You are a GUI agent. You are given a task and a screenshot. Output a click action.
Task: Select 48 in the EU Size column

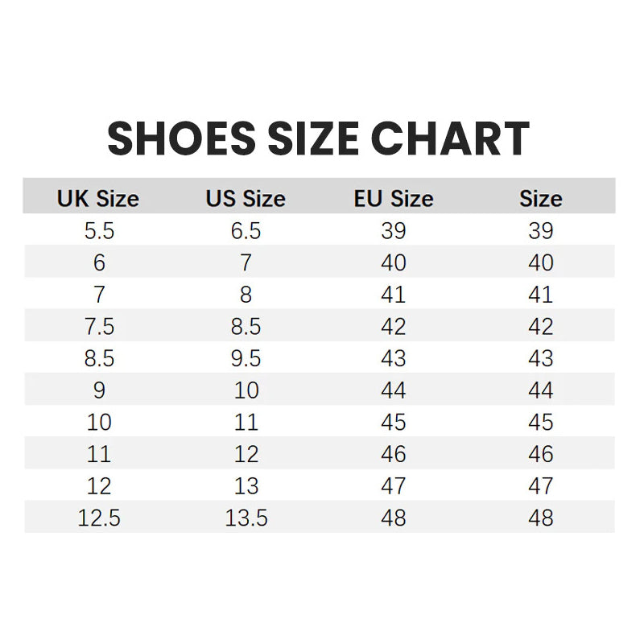[394, 518]
